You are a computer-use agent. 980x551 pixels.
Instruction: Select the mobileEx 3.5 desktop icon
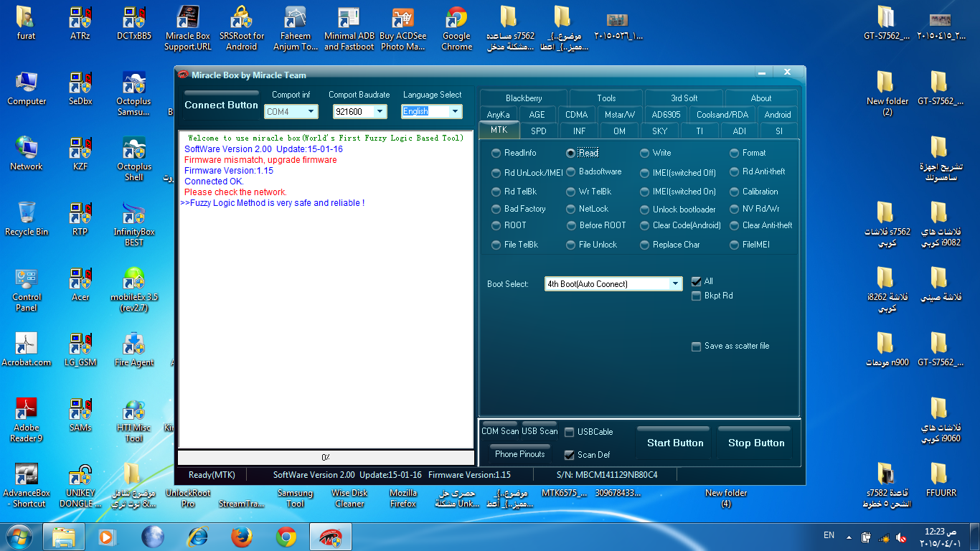(x=134, y=290)
